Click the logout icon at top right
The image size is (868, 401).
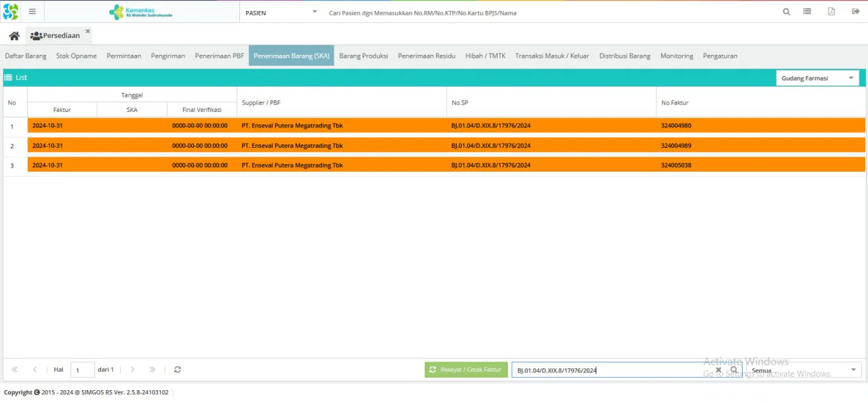point(855,12)
